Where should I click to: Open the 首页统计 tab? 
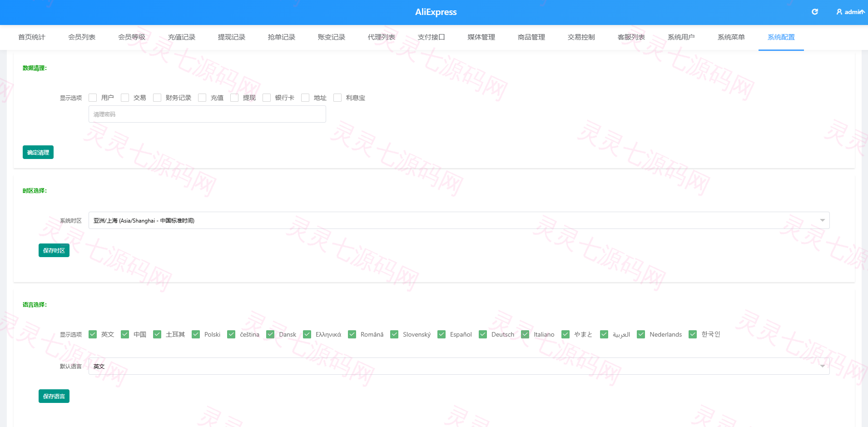32,37
